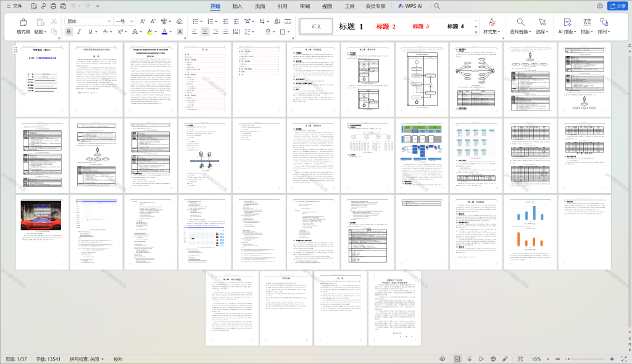Image resolution: width=632 pixels, height=364 pixels.
Task: Switch to the 插入 tab
Action: point(238,6)
